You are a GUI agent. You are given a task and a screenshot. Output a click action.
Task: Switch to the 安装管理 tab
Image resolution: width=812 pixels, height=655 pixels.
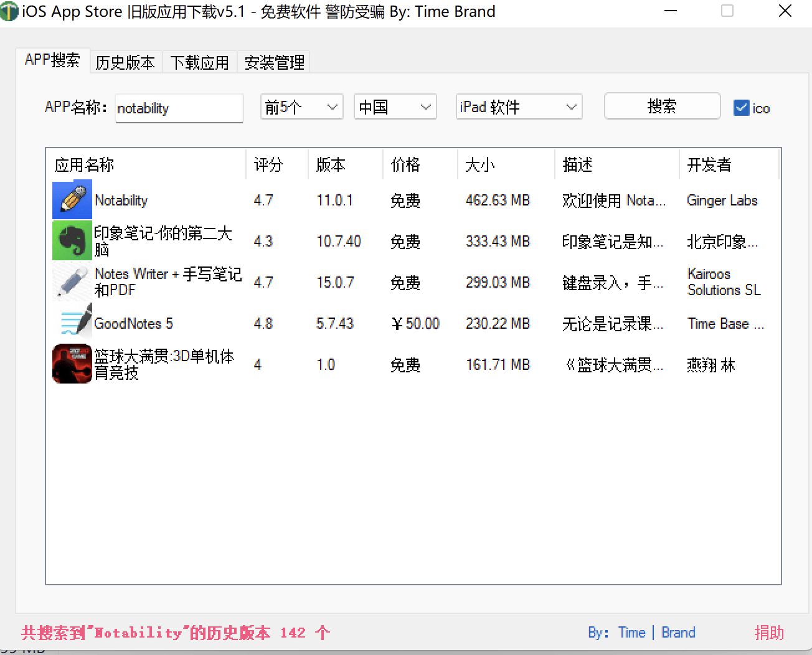274,62
